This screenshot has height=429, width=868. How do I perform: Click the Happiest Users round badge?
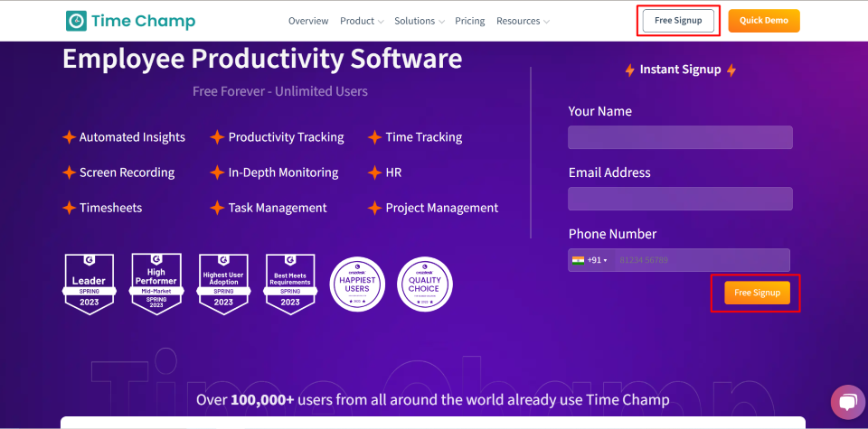click(357, 284)
